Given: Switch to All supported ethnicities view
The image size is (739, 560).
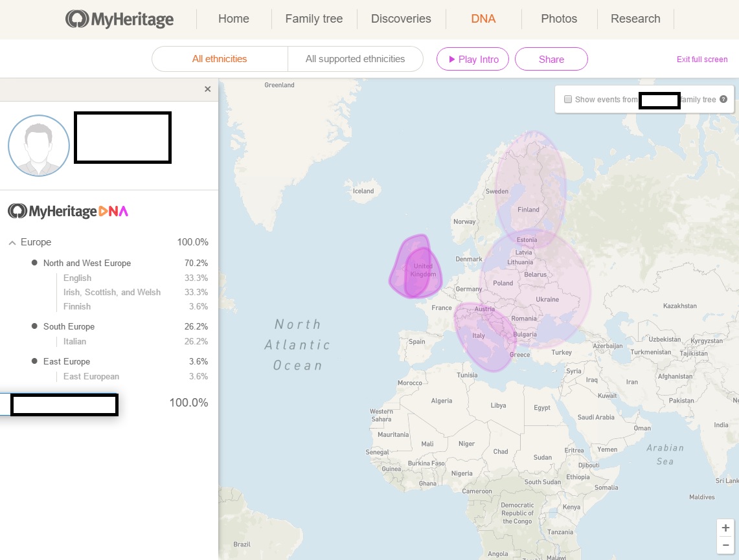Looking at the screenshot, I should pos(355,59).
